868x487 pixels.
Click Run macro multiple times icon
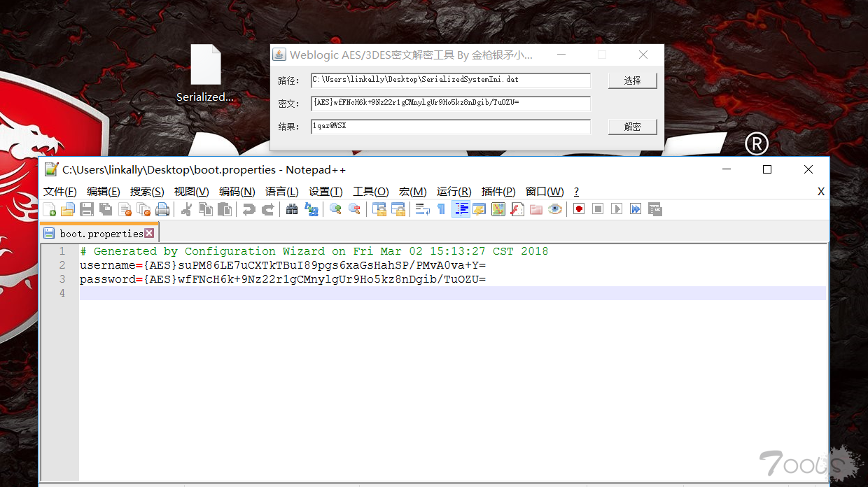pyautogui.click(x=636, y=209)
